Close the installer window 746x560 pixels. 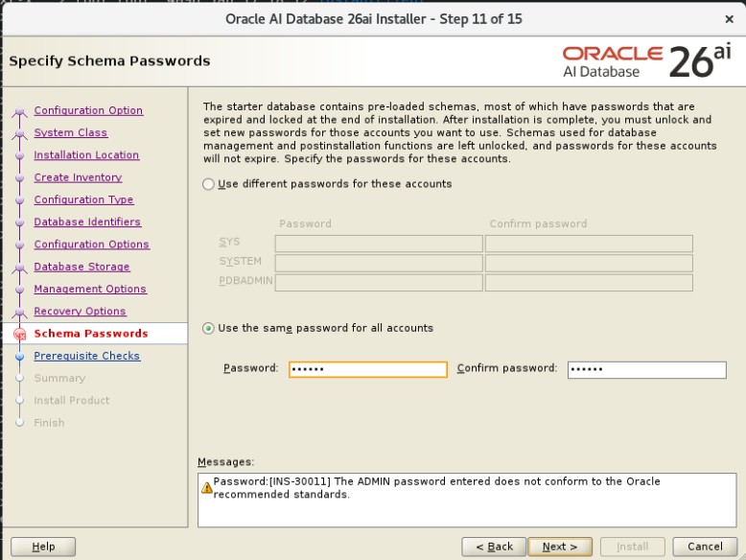(729, 19)
